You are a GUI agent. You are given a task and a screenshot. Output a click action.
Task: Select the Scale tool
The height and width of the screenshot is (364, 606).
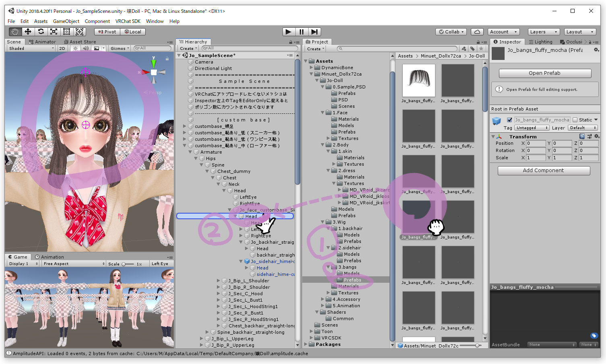point(54,31)
